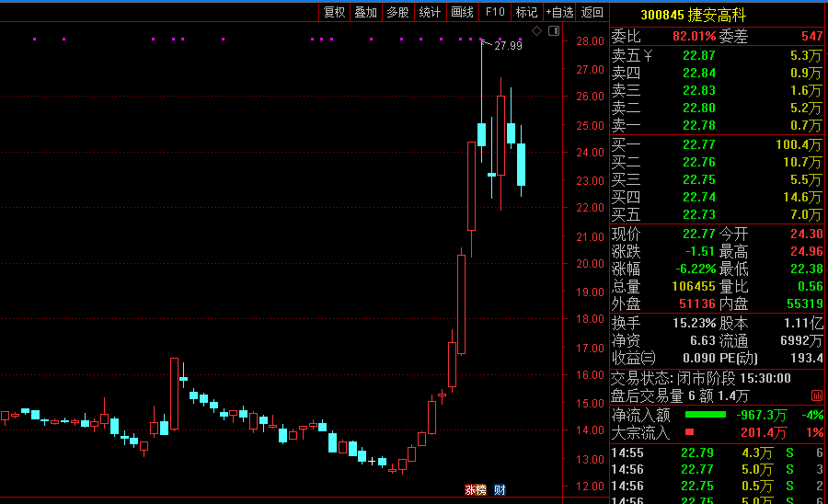The width and height of the screenshot is (828, 504).
Task: Select the 画线 drawing tool
Action: click(462, 12)
